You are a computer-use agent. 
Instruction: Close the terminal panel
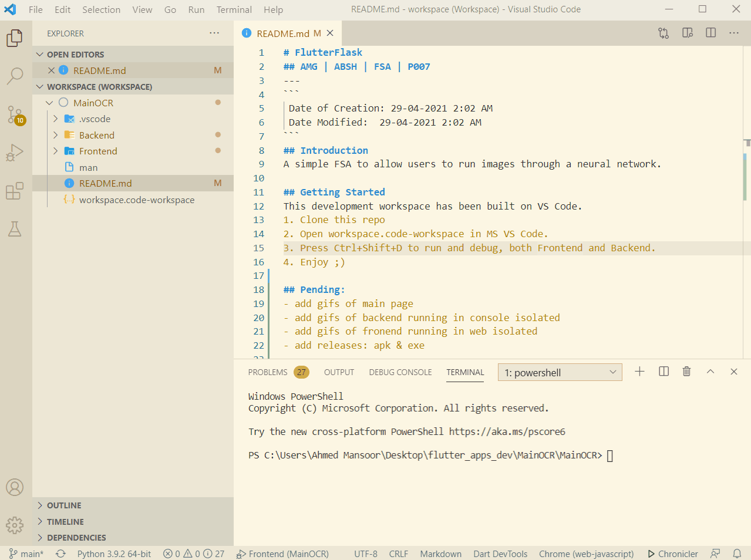click(x=734, y=372)
